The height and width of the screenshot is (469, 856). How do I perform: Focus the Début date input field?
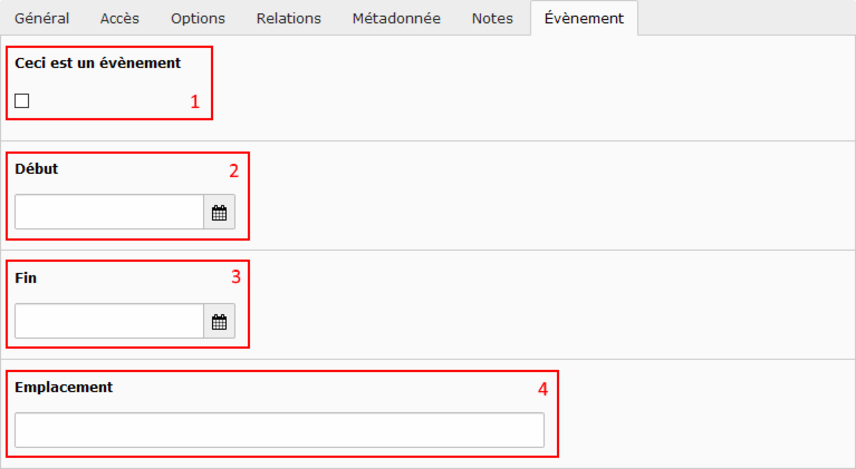pyautogui.click(x=109, y=212)
